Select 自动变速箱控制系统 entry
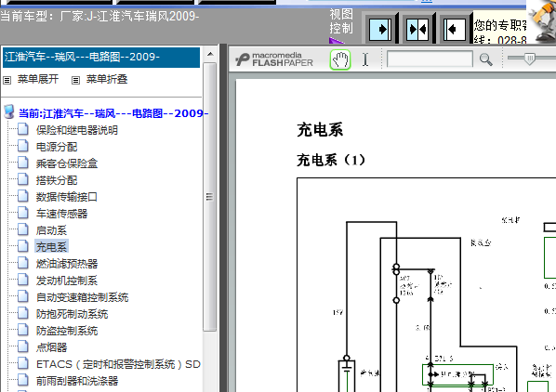The width and height of the screenshot is (556, 392). (82, 297)
